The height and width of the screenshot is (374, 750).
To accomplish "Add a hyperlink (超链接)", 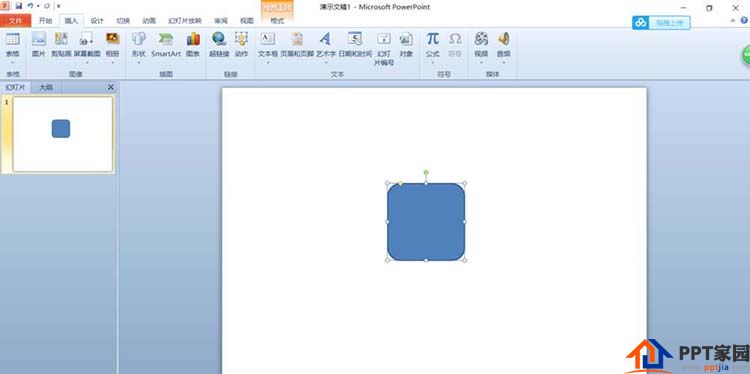I will coord(219,45).
